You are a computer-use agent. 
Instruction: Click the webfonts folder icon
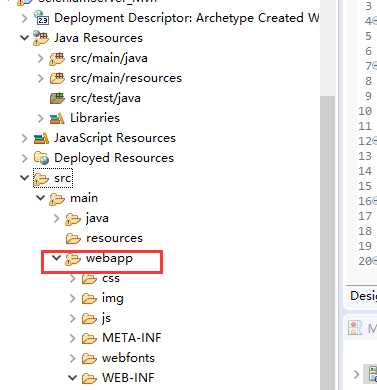click(89, 359)
